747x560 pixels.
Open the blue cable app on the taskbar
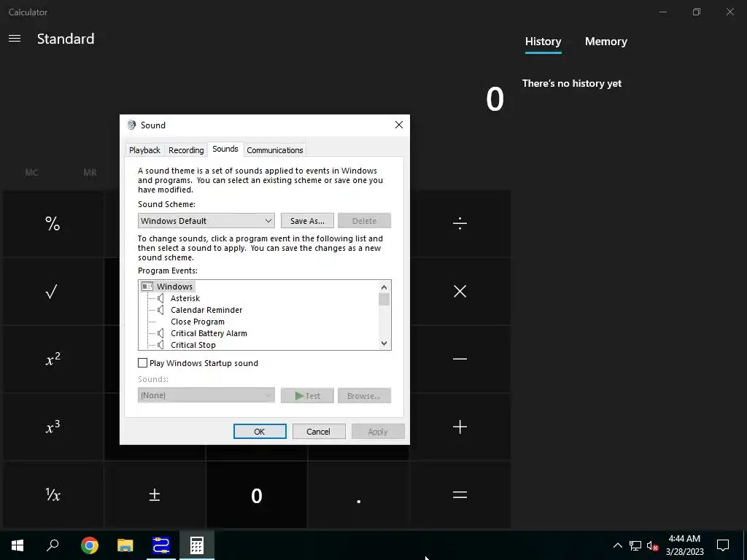161,545
